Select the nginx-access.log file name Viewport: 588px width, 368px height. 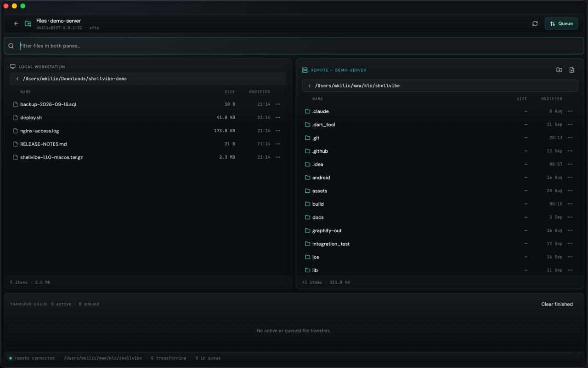click(x=40, y=131)
